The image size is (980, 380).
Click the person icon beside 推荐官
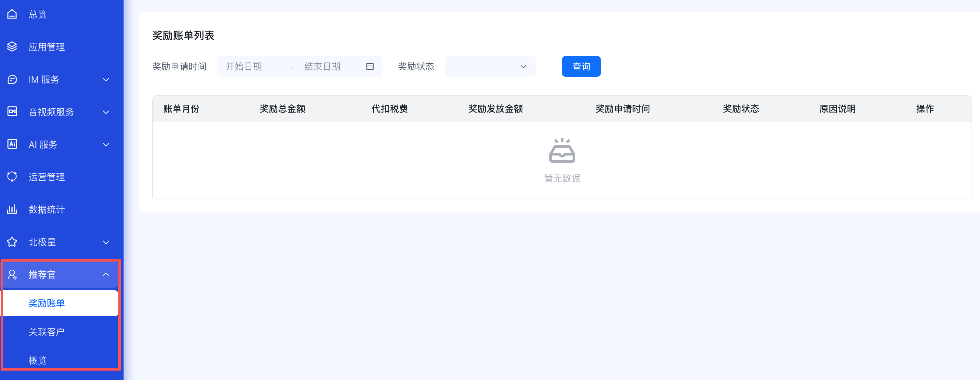[x=12, y=275]
